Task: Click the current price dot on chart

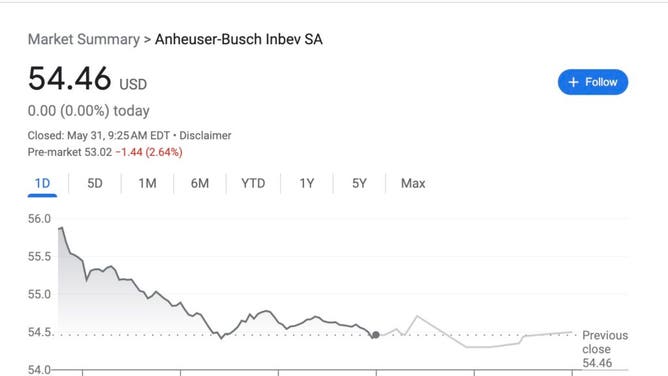Action: [376, 335]
